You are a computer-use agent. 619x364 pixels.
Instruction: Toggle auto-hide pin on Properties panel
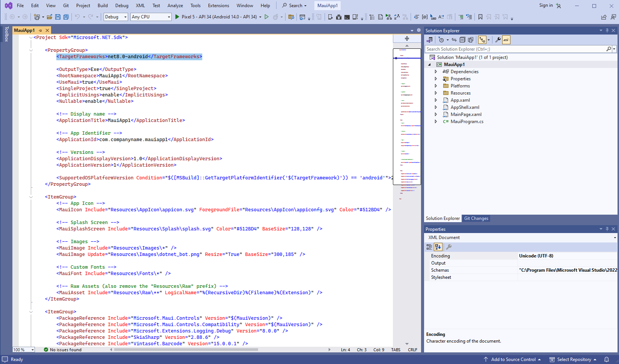(607, 229)
